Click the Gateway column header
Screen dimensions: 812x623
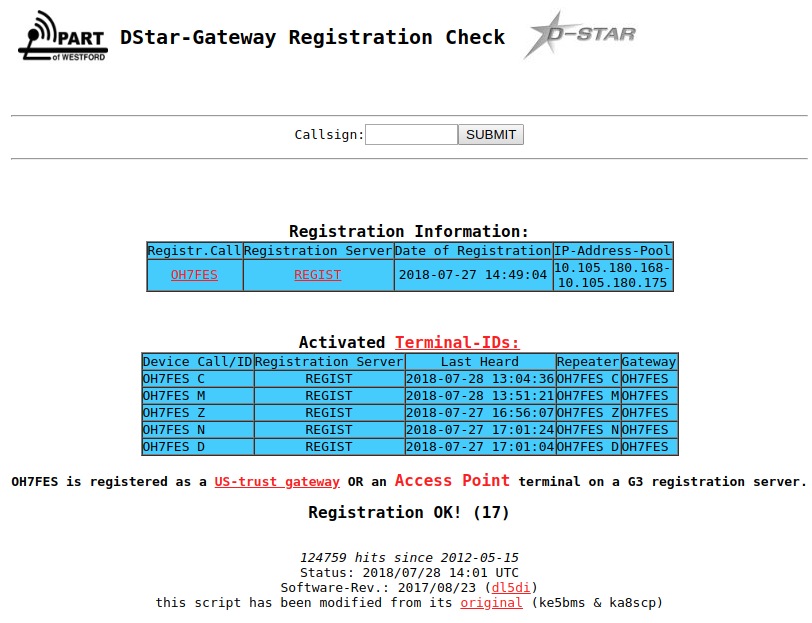pos(649,361)
